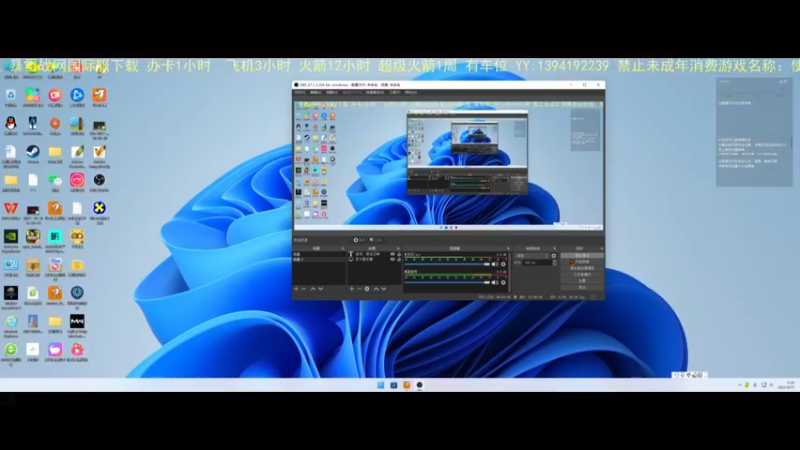Open the mic audio channel settings gear
Image resolution: width=800 pixels, height=450 pixels.
(x=503, y=282)
